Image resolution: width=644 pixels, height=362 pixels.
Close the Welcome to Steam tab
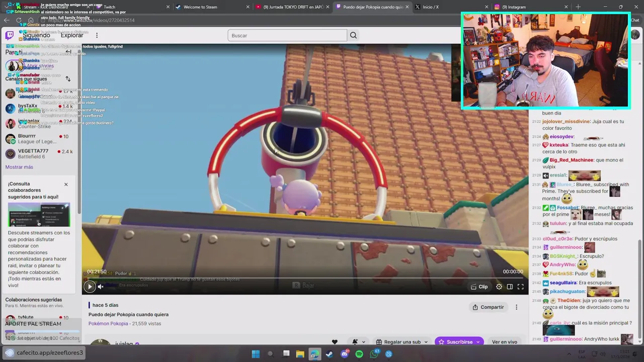[248, 7]
